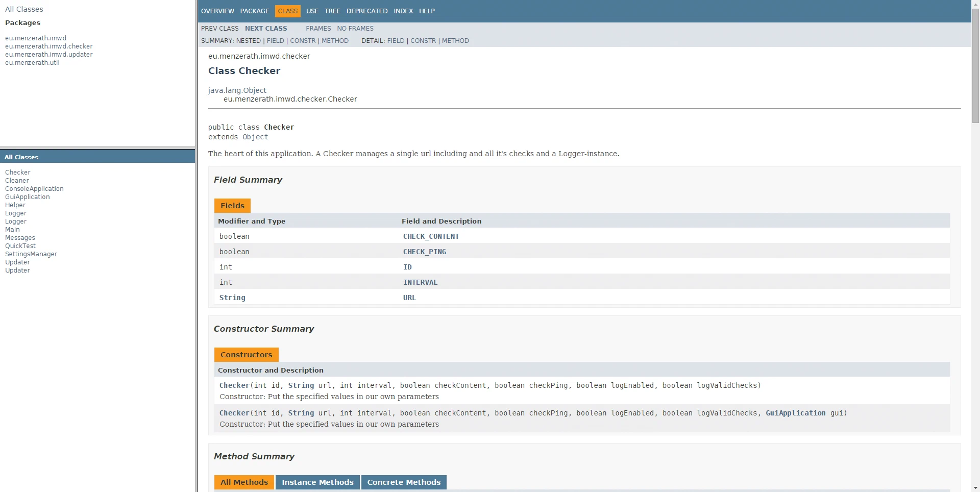Open package eu.menzerath.imwd.checker
The height and width of the screenshot is (492, 980).
pyautogui.click(x=49, y=46)
